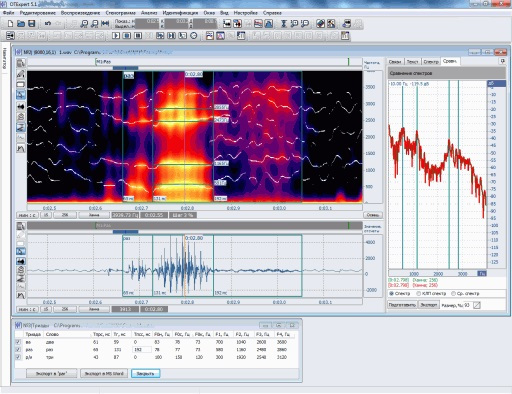The height and width of the screenshot is (394, 512).
Task: Click the fit-width zoom icon in top toolbar
Action: click(x=105, y=24)
